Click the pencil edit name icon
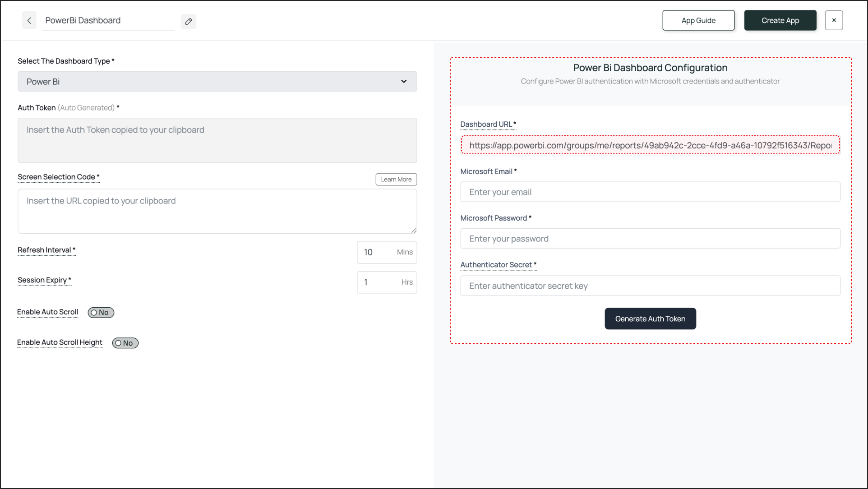The height and width of the screenshot is (489, 868). [189, 21]
